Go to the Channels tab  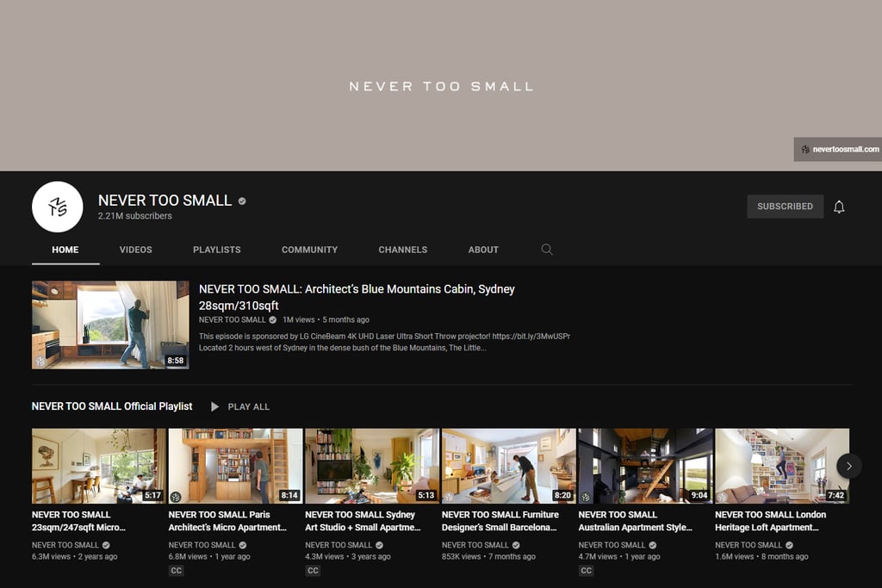[x=403, y=250]
